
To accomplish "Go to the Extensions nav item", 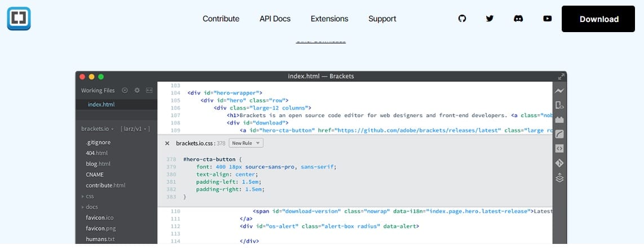I will coord(329,19).
